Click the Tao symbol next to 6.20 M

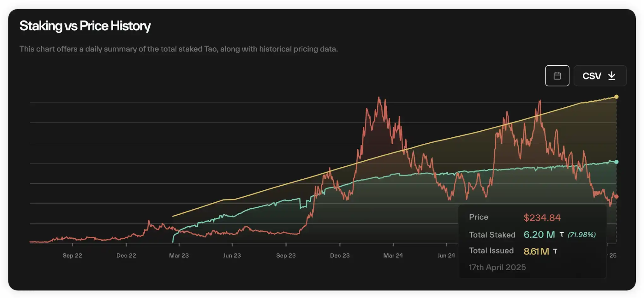[562, 235]
